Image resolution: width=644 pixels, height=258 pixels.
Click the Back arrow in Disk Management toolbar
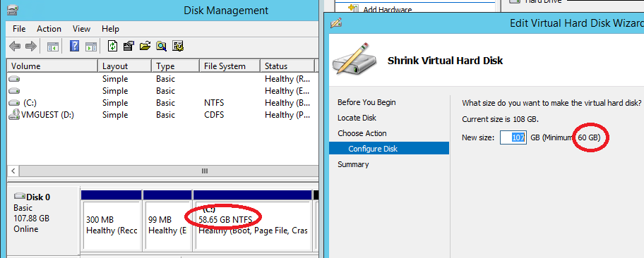pyautogui.click(x=15, y=46)
